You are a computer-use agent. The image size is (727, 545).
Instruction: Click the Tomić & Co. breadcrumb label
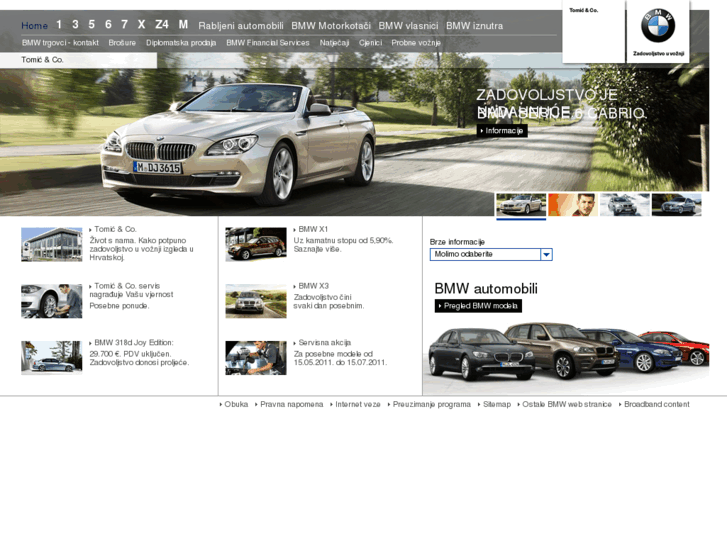42,60
